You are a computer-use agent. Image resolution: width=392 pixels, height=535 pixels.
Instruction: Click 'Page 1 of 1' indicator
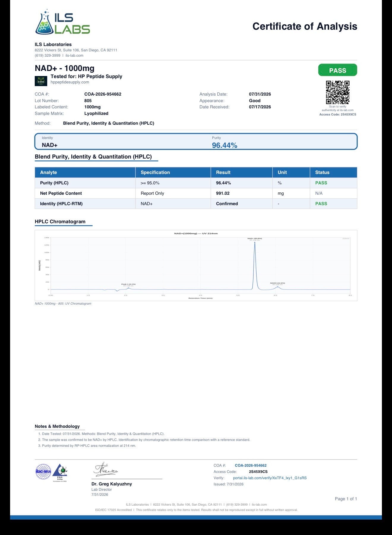click(x=346, y=499)
